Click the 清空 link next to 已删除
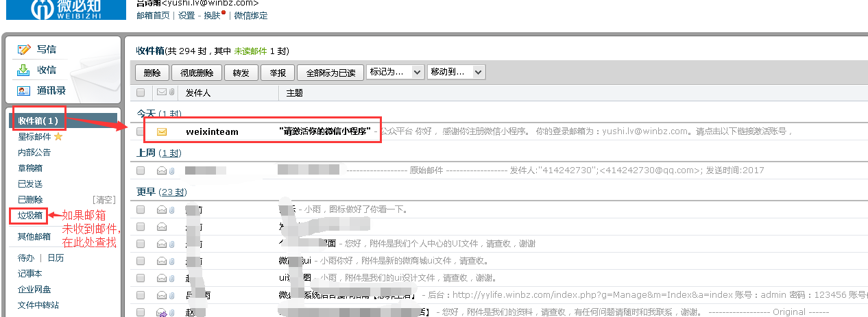The height and width of the screenshot is (317, 868). (104, 200)
